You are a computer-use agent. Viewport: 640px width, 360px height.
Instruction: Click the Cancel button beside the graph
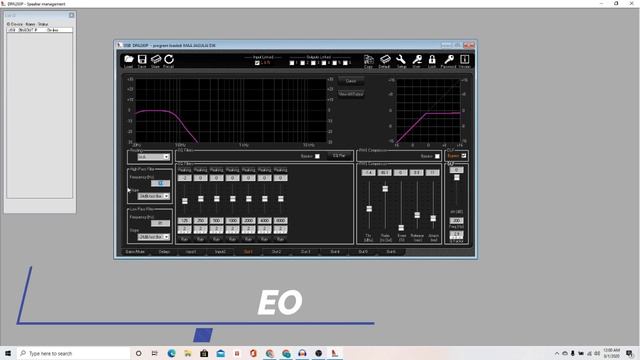point(351,81)
